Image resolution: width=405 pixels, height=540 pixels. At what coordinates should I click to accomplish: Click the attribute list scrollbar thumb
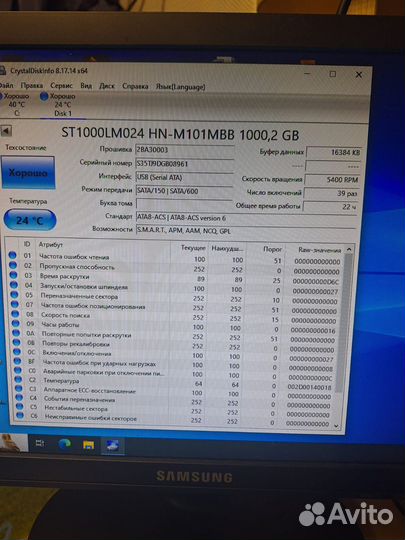344,322
